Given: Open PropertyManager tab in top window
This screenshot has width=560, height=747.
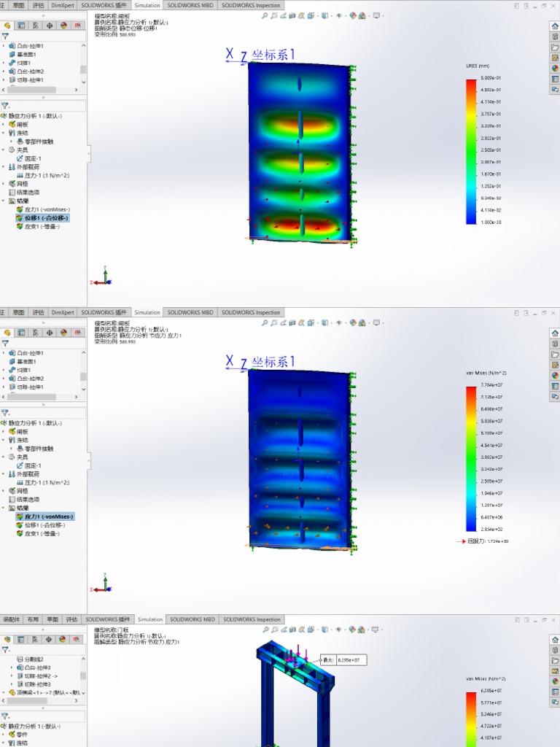Looking at the screenshot, I should point(21,26).
